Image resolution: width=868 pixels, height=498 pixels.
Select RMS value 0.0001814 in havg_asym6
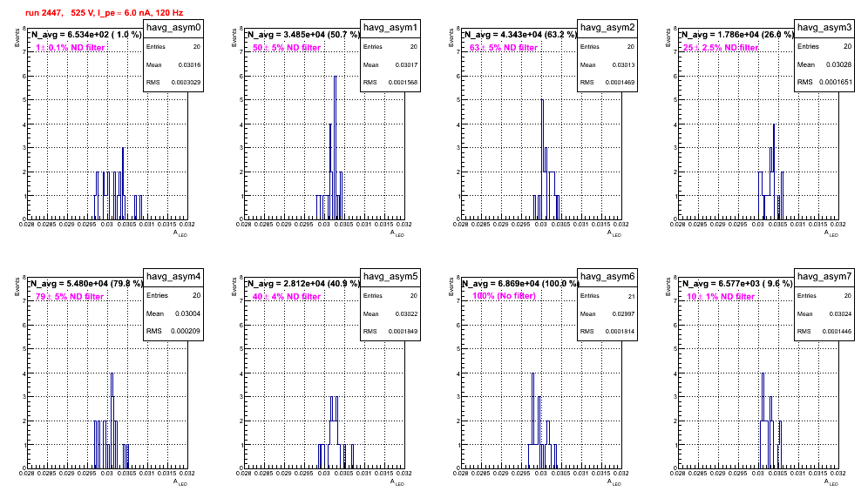[620, 332]
